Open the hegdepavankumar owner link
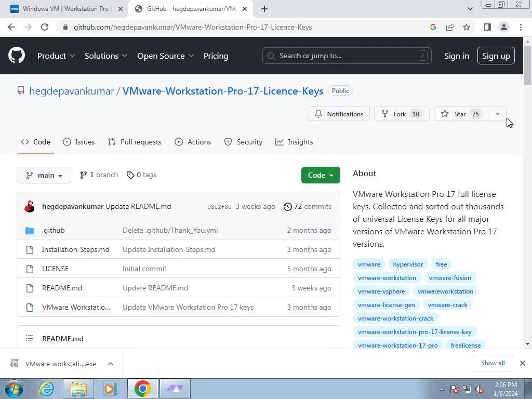 (x=72, y=91)
